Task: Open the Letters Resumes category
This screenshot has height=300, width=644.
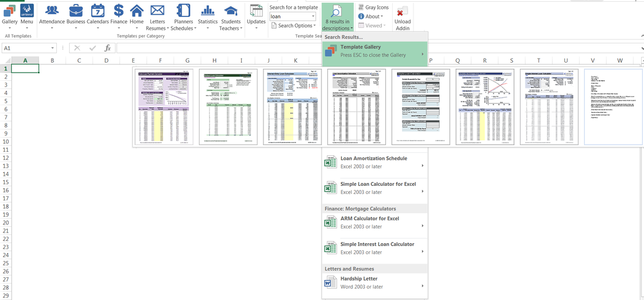Action: (157, 17)
